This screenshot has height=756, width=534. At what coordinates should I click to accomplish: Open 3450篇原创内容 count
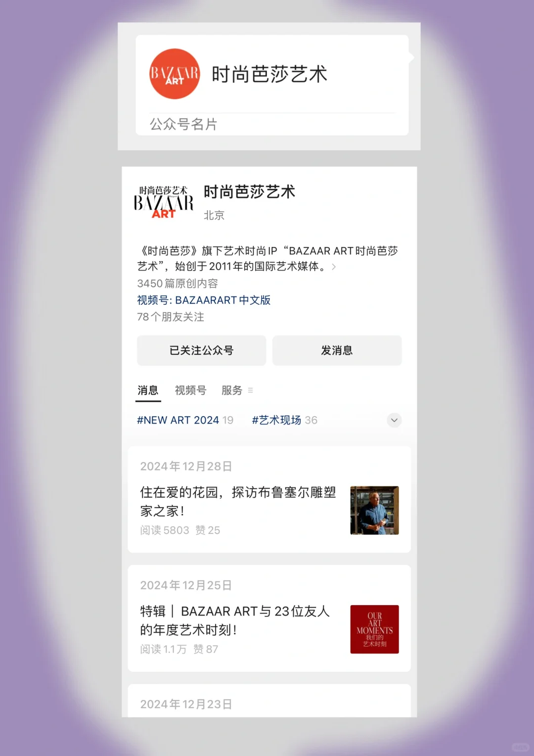tap(178, 283)
